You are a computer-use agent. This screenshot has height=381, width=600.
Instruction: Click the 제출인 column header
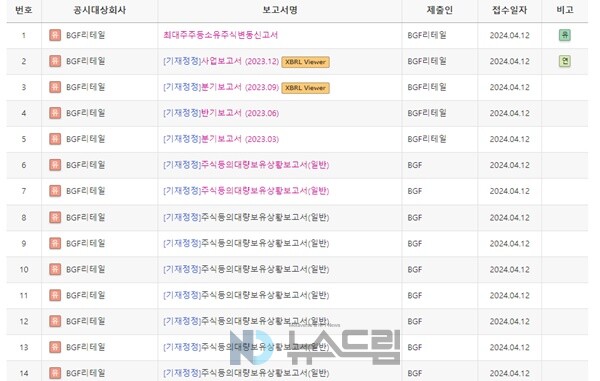(x=440, y=10)
